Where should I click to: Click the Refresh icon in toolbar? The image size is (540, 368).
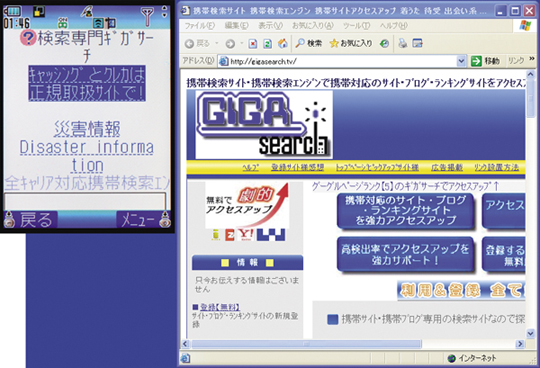(x=267, y=43)
